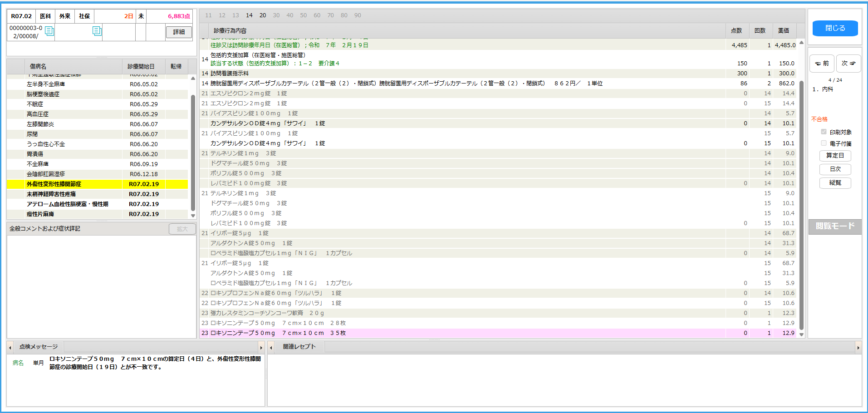This screenshot has height=413, width=868.
Task: Click the 縦覧 button
Action: (x=835, y=183)
